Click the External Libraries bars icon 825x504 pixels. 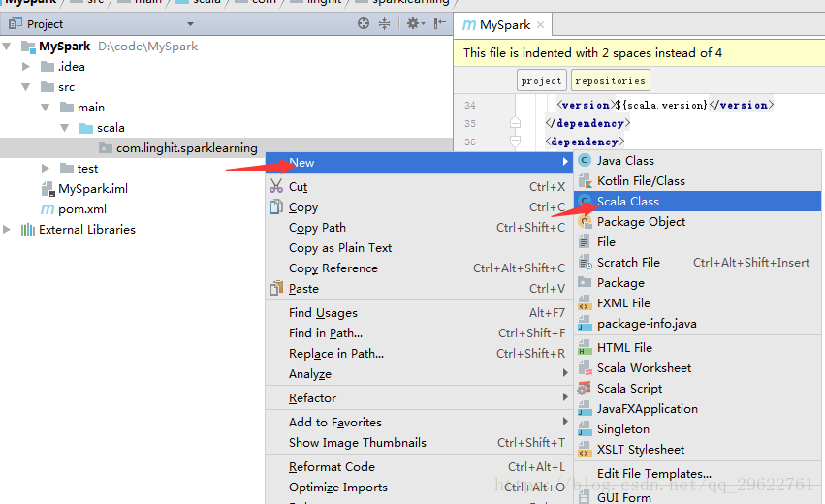(27, 230)
